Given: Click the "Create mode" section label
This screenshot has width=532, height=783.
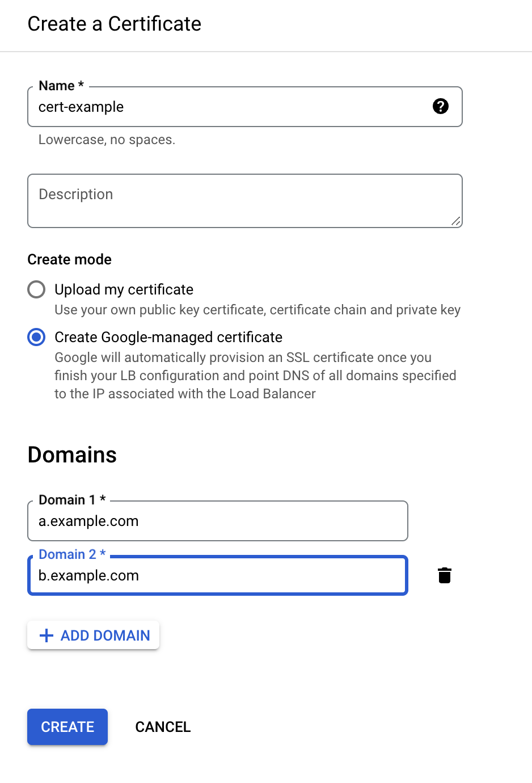Looking at the screenshot, I should click(69, 259).
